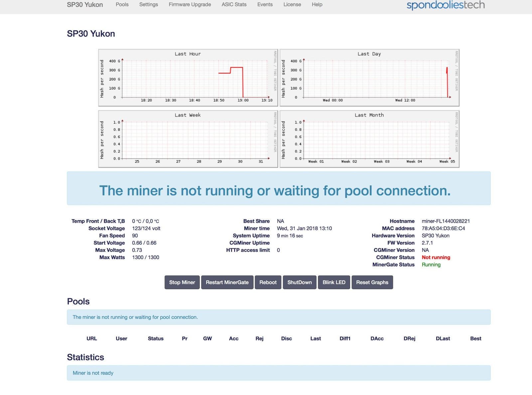The height and width of the screenshot is (395, 532).
Task: Open the Settings page
Action: pos(149,4)
